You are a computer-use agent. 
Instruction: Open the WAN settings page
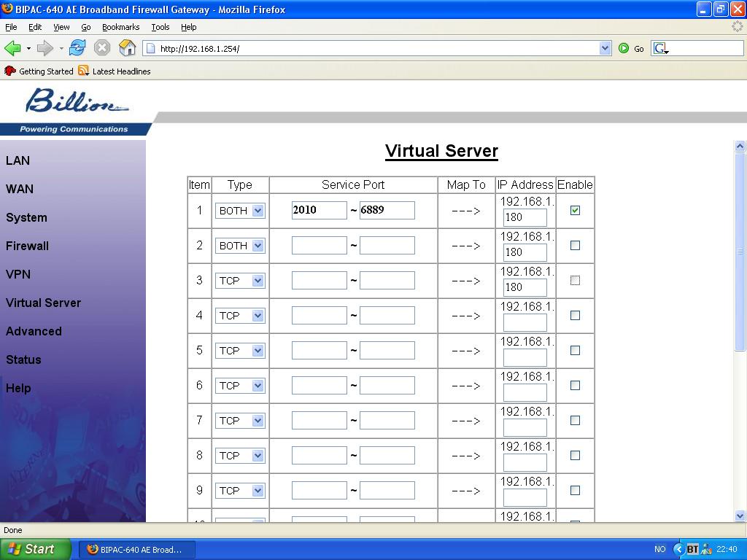click(20, 189)
